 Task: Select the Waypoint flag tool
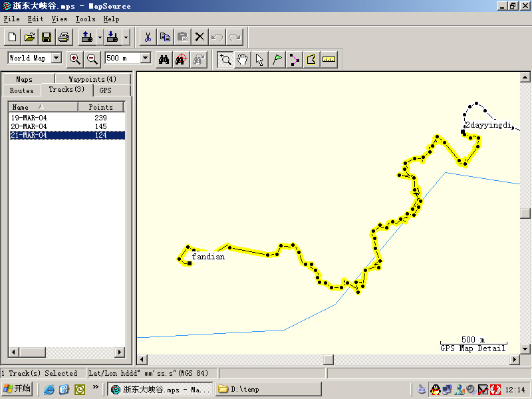277,59
